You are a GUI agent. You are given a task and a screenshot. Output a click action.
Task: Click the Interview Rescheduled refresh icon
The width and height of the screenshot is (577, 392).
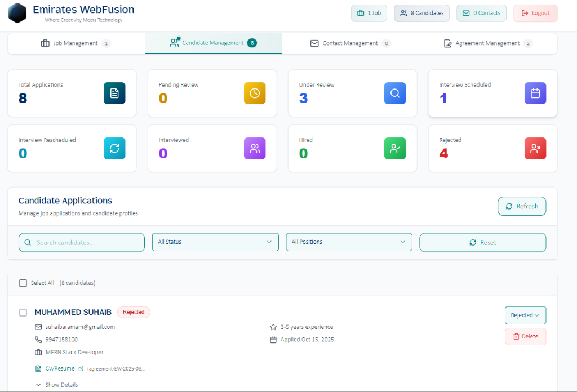pyautogui.click(x=114, y=149)
